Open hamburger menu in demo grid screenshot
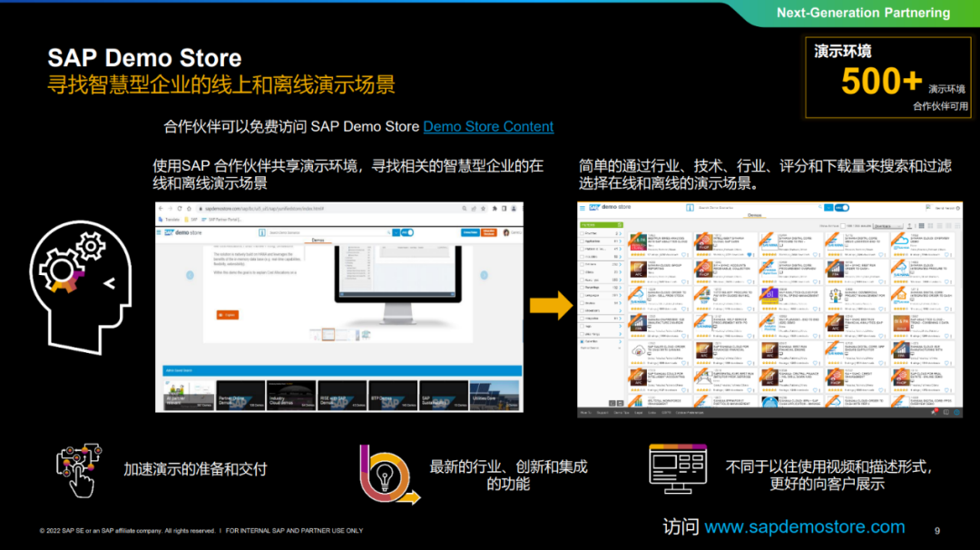980x550 pixels. [583, 208]
